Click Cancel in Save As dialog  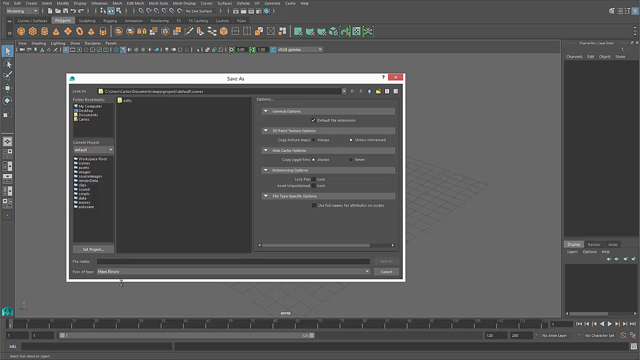click(386, 271)
